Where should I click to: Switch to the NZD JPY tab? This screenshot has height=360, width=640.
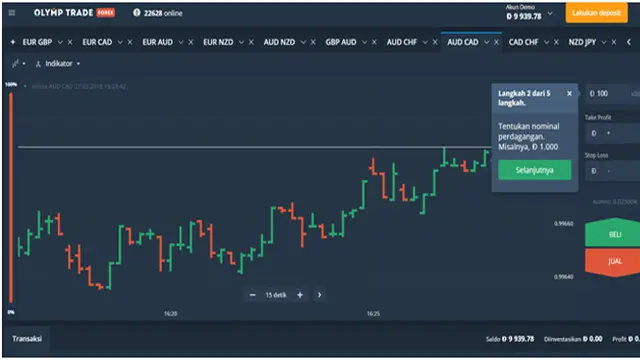(x=582, y=42)
